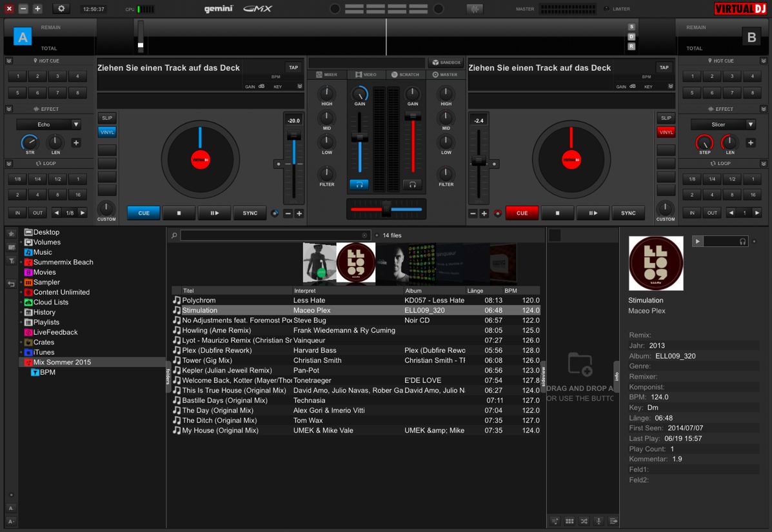Open settings with the gear icon

[61, 9]
